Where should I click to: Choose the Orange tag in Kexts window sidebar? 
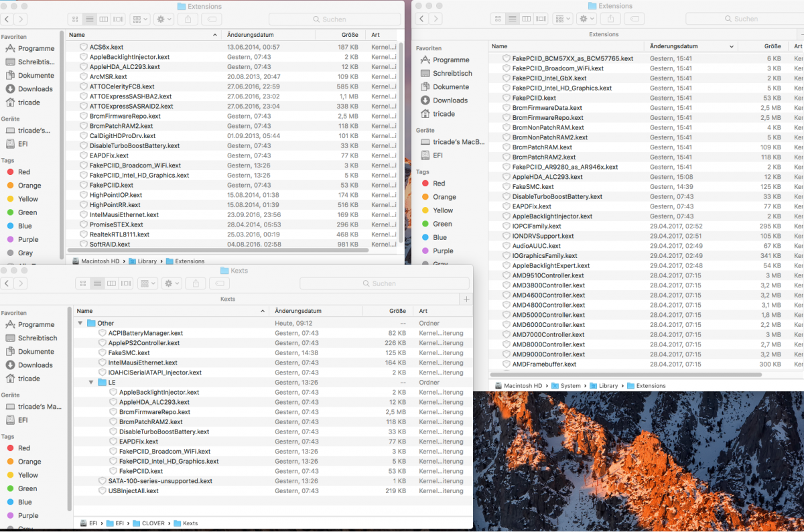(29, 462)
